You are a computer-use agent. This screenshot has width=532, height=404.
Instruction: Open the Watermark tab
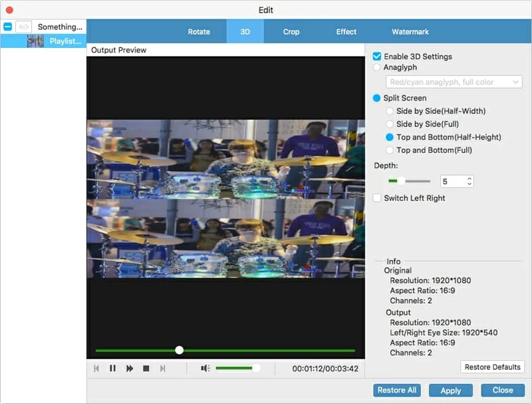point(410,31)
